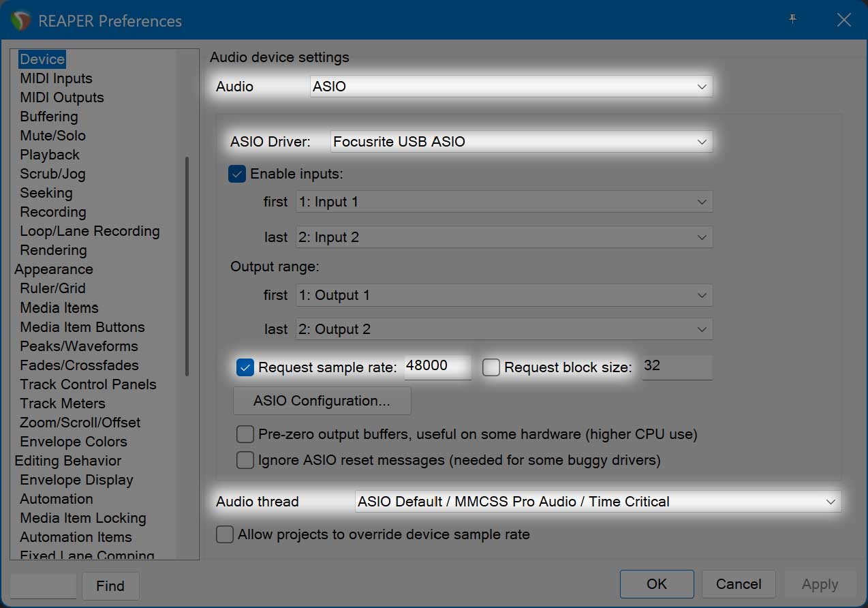Open the Audio thread priority dropdown

[x=598, y=502]
